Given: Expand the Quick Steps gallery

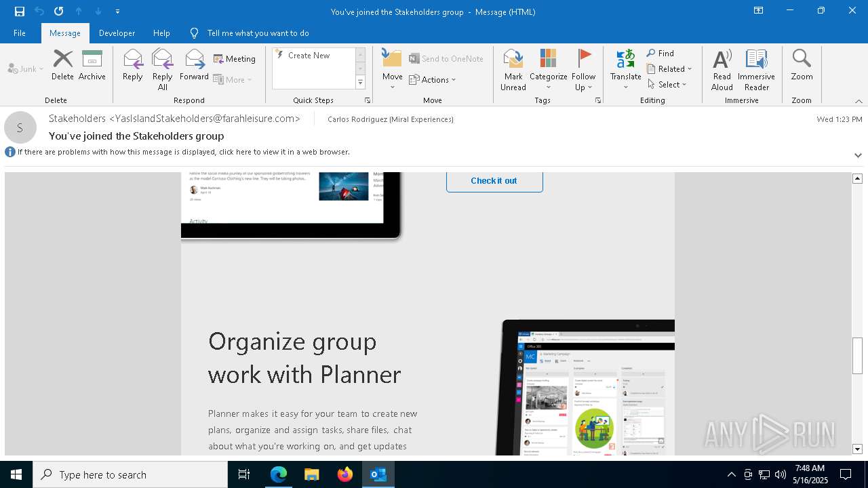Looking at the screenshot, I should 360,83.
